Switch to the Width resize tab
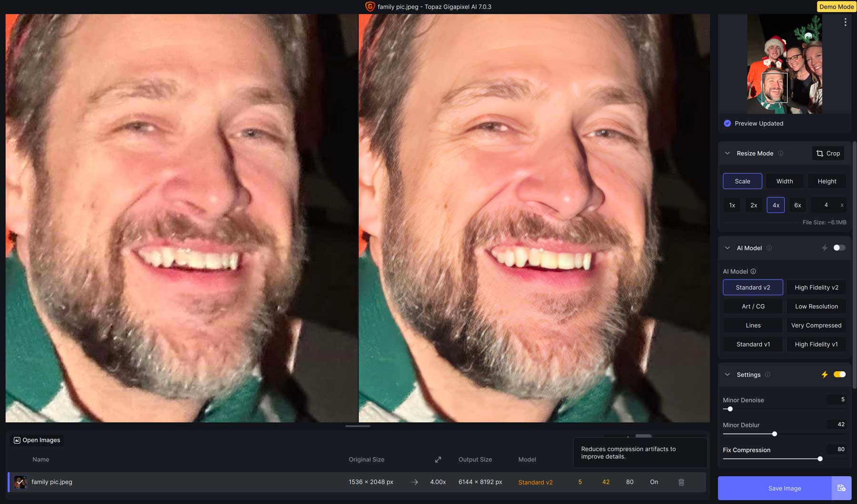This screenshot has width=857, height=504. [785, 181]
